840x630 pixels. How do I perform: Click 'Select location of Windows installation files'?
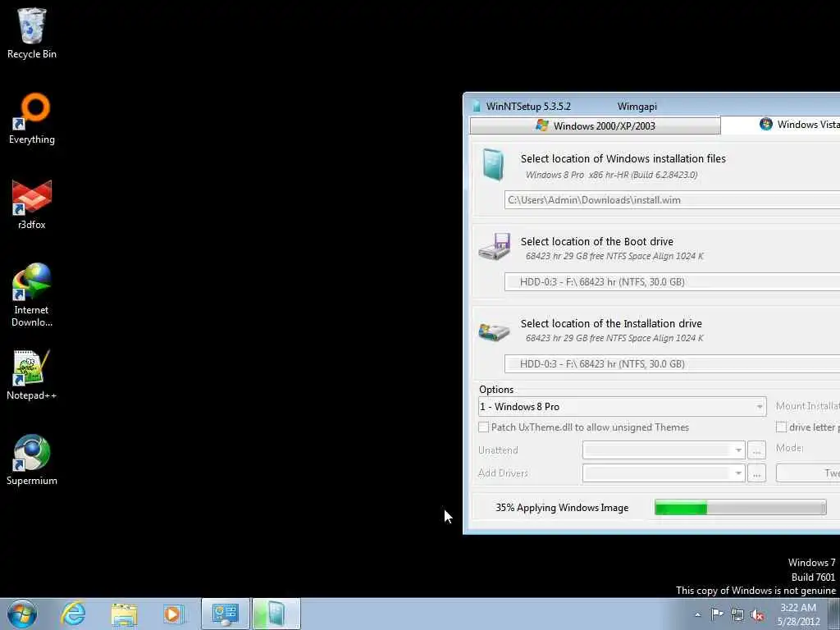623,158
